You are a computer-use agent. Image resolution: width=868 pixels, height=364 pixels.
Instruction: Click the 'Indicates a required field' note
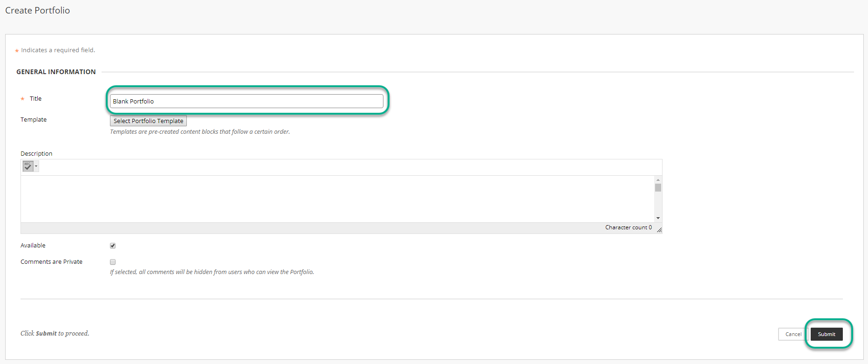(x=58, y=50)
